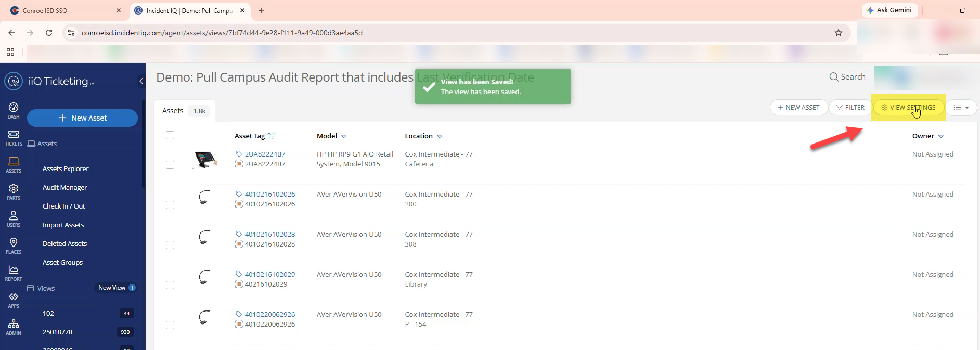Open the Assets sidebar icon
The height and width of the screenshot is (350, 980).
pyautogui.click(x=14, y=164)
